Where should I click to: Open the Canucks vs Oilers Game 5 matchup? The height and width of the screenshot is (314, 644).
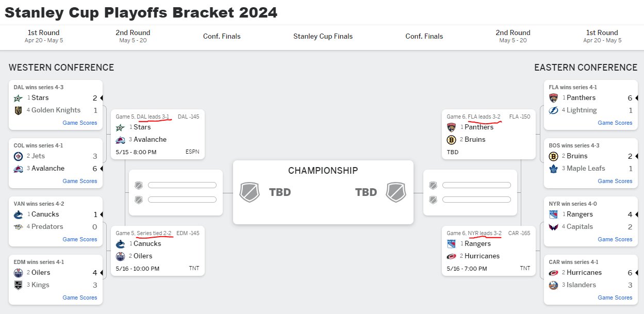point(157,251)
